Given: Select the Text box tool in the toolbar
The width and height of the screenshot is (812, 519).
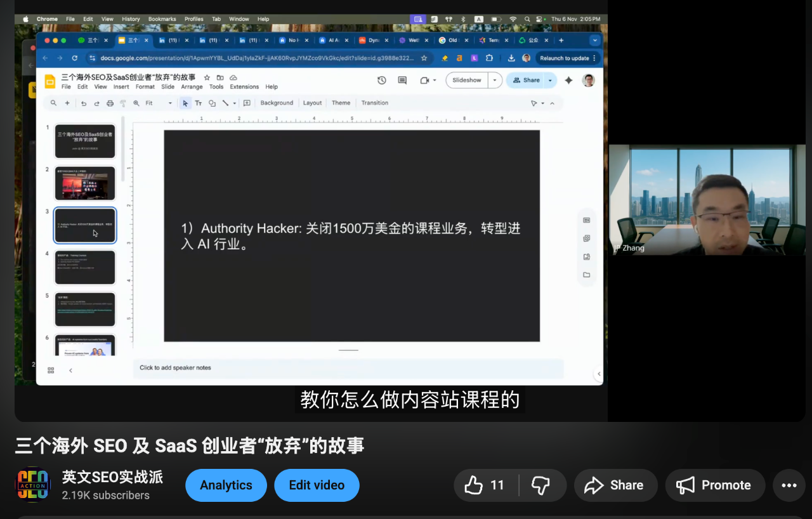Looking at the screenshot, I should click(199, 103).
